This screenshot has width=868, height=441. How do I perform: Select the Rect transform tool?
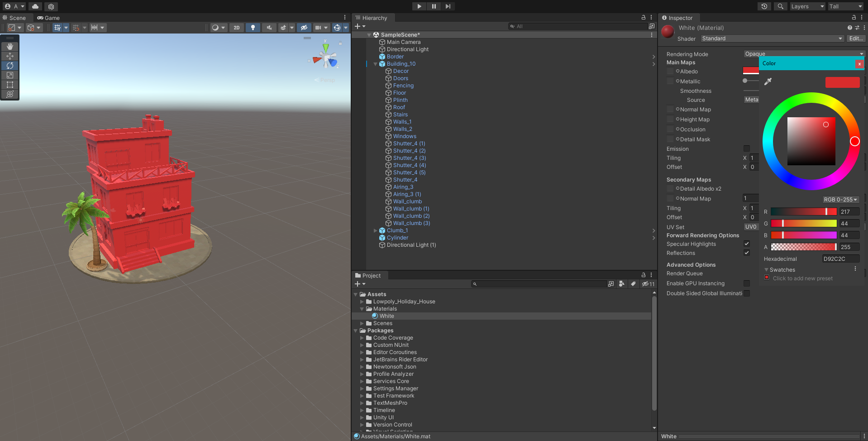tap(10, 85)
